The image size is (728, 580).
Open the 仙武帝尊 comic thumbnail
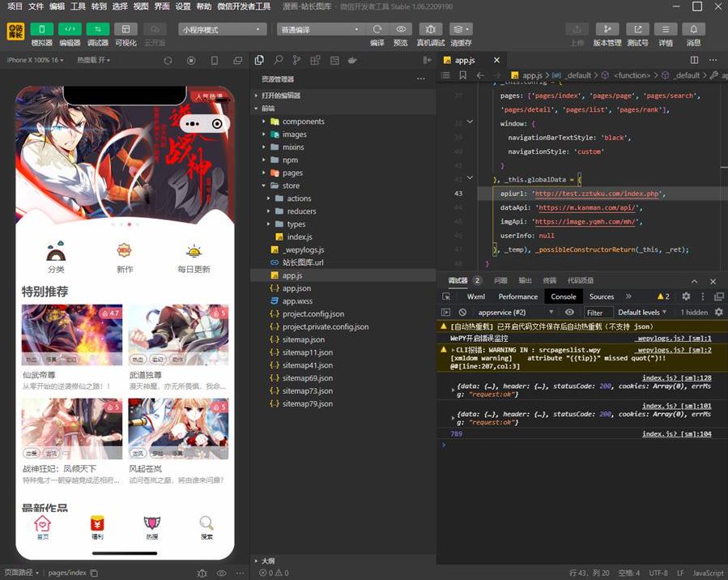click(72, 335)
